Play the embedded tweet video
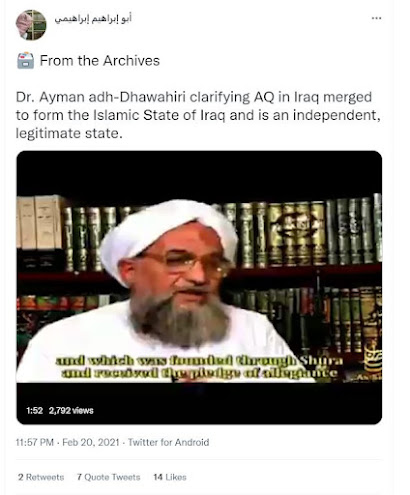Image resolution: width=410 pixels, height=495 pixels. [x=199, y=287]
